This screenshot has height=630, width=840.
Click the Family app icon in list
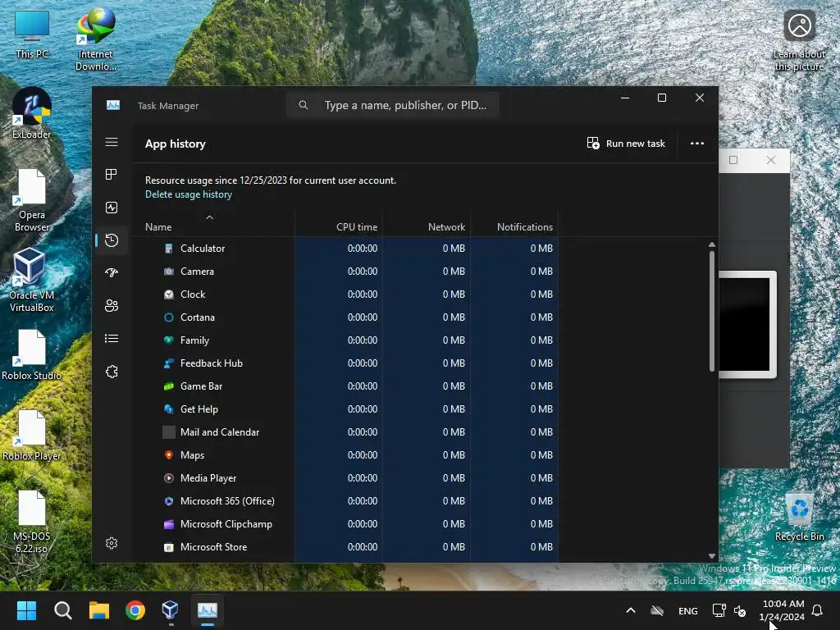(169, 340)
